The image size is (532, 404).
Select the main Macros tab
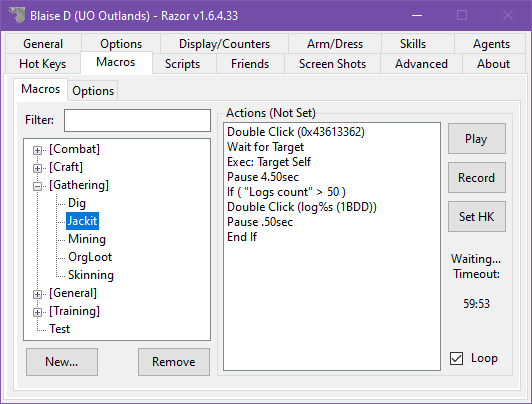pos(116,62)
